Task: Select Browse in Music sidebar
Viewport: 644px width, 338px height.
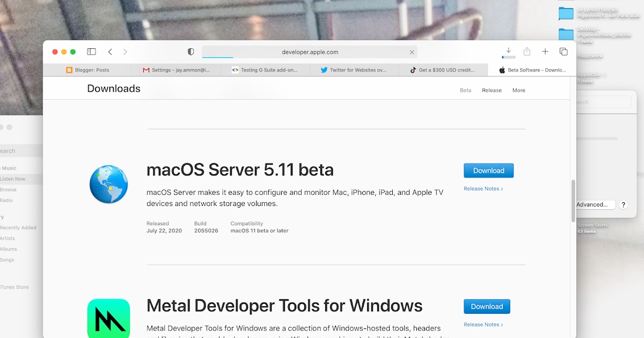Action: point(8,189)
